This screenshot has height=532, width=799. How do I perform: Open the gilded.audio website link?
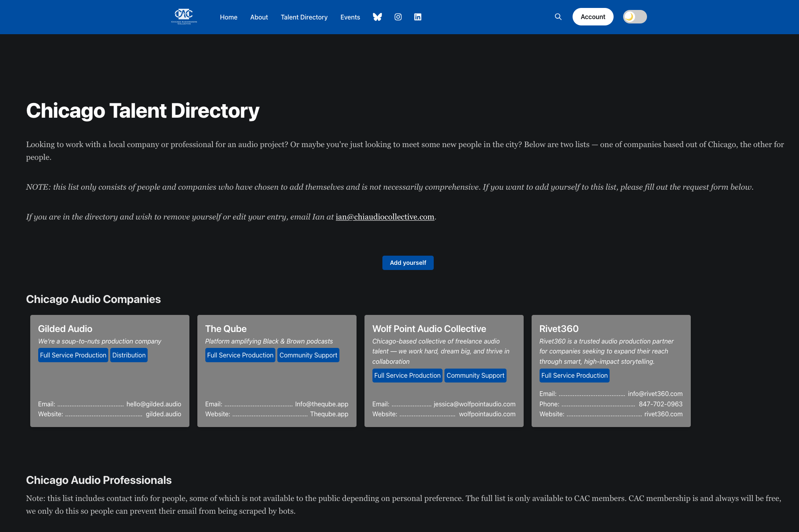[164, 414]
